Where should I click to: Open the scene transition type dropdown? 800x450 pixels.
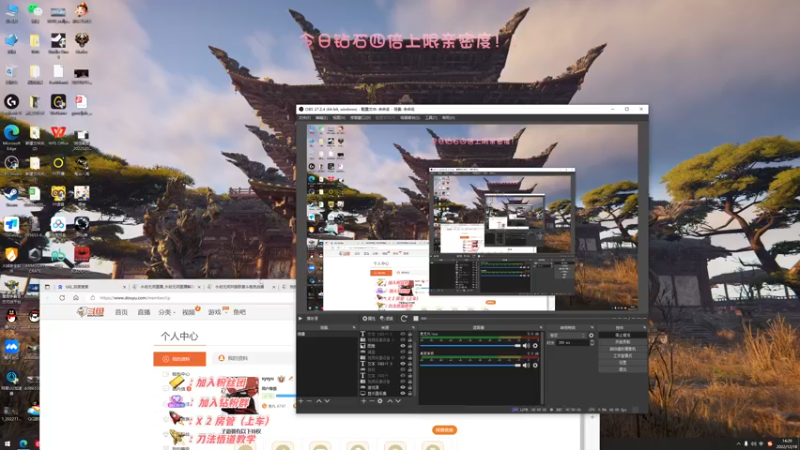[x=567, y=335]
